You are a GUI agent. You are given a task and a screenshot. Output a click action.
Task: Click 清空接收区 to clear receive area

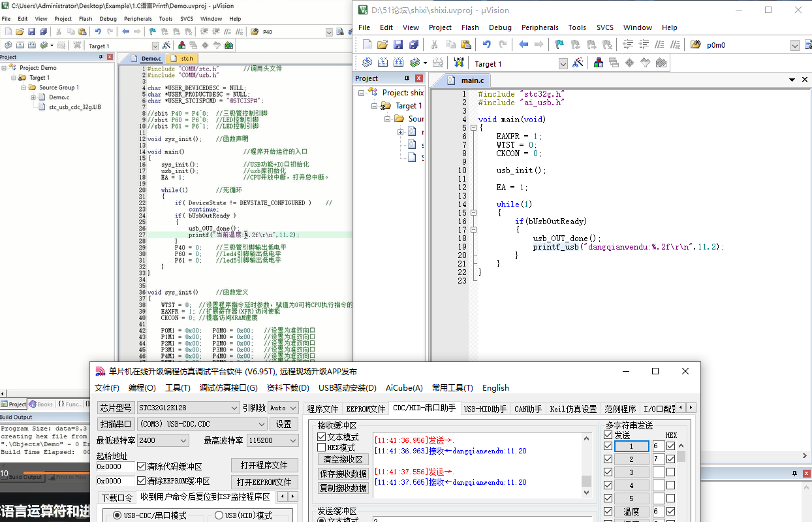[343, 459]
